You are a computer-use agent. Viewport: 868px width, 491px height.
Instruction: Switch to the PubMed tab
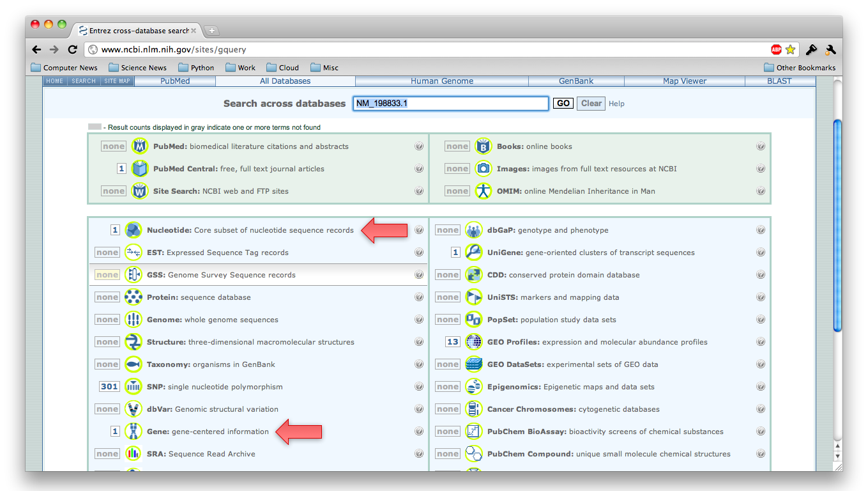click(x=175, y=81)
